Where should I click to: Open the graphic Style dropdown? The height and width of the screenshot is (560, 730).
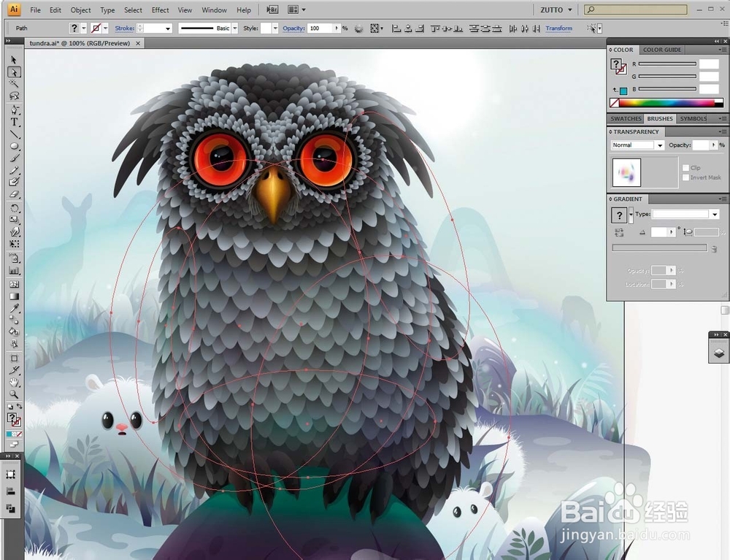coord(275,28)
